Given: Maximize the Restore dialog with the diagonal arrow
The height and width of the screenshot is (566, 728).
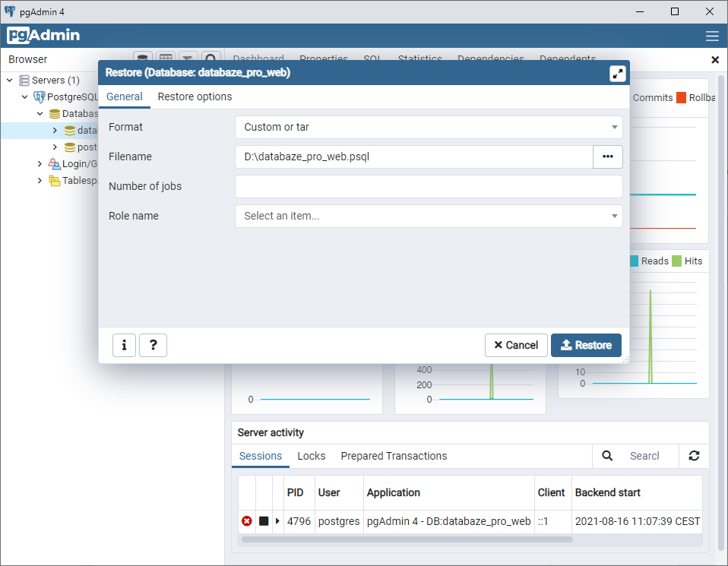Looking at the screenshot, I should tap(617, 73).
